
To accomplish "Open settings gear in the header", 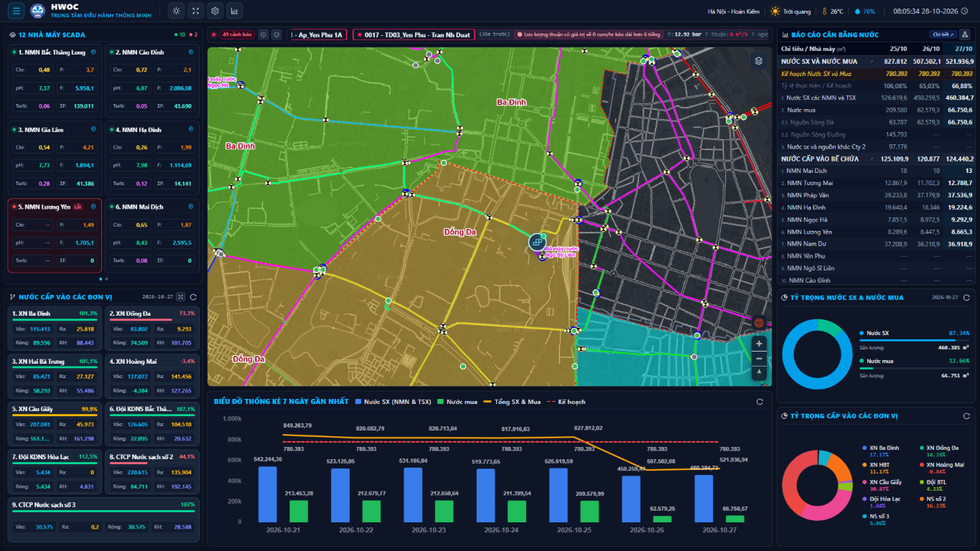I will (215, 11).
